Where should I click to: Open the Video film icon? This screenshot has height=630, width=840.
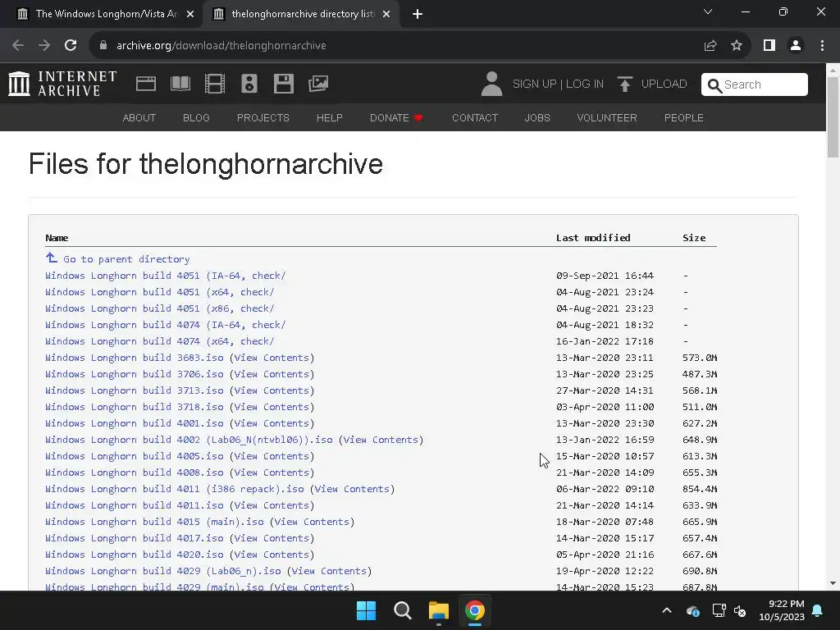pyautogui.click(x=215, y=84)
